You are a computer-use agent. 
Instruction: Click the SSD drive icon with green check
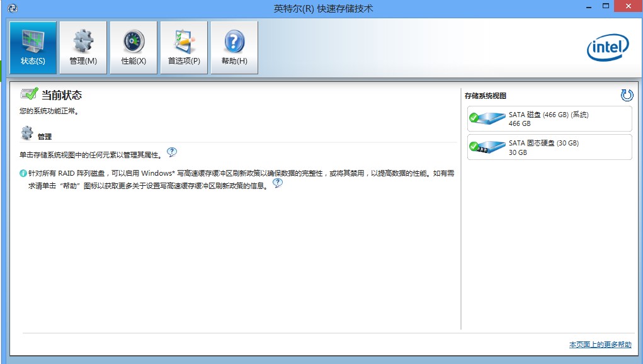[x=487, y=147]
